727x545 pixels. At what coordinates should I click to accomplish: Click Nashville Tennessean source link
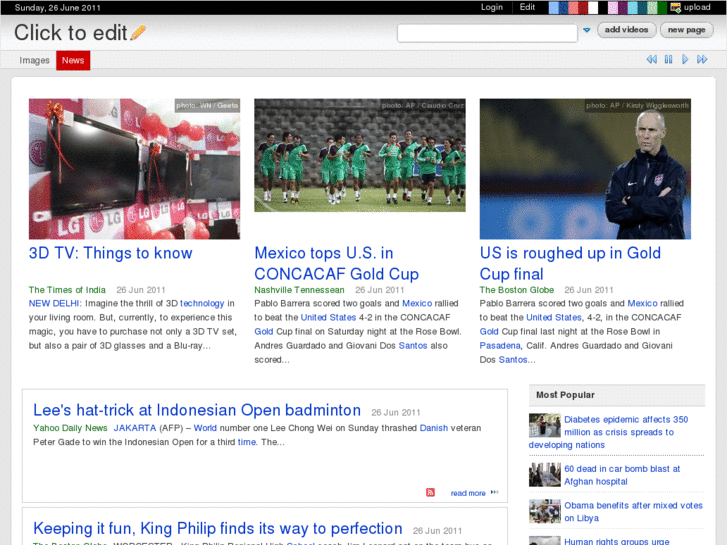(x=299, y=290)
